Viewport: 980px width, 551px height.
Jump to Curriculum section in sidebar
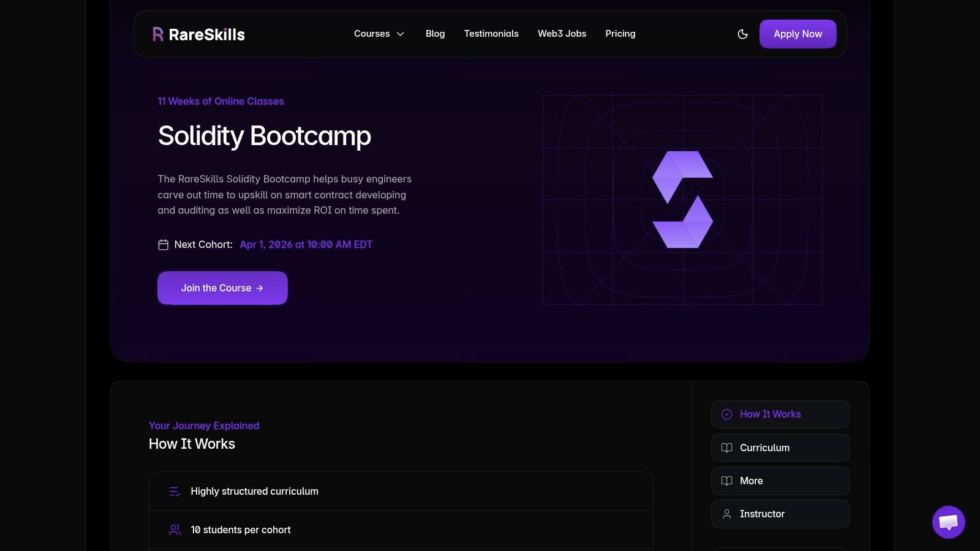pyautogui.click(x=780, y=448)
